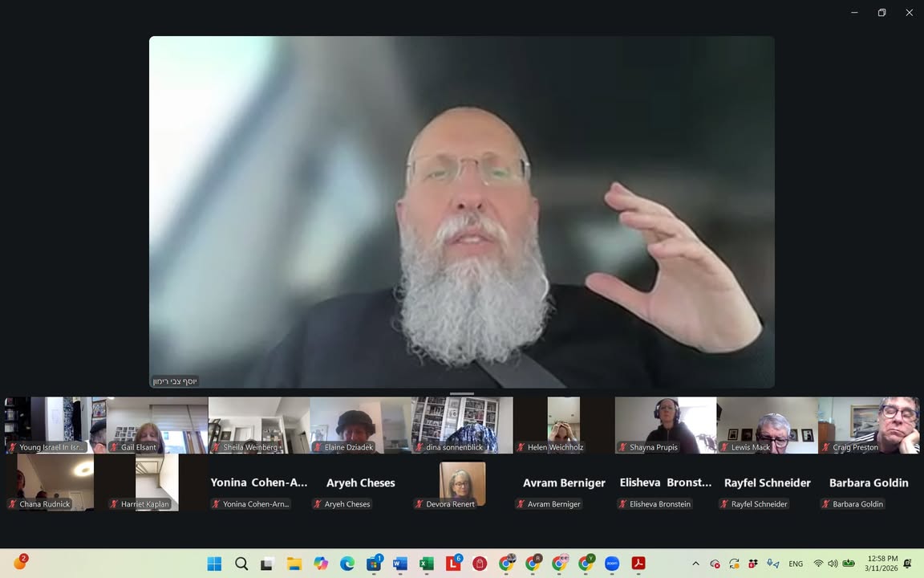This screenshot has height=578, width=924.
Task: Click the Aryeh Cheses participant tile
Action: (360, 482)
